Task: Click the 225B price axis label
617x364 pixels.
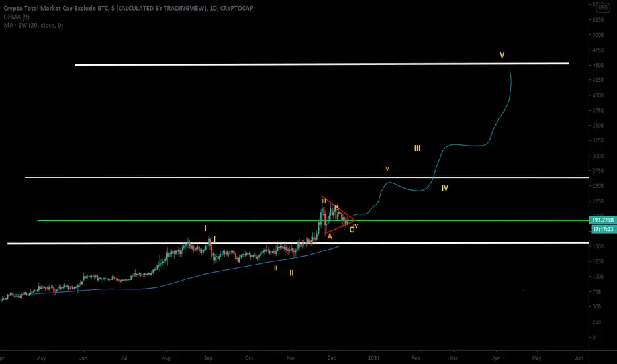Action: coord(598,201)
